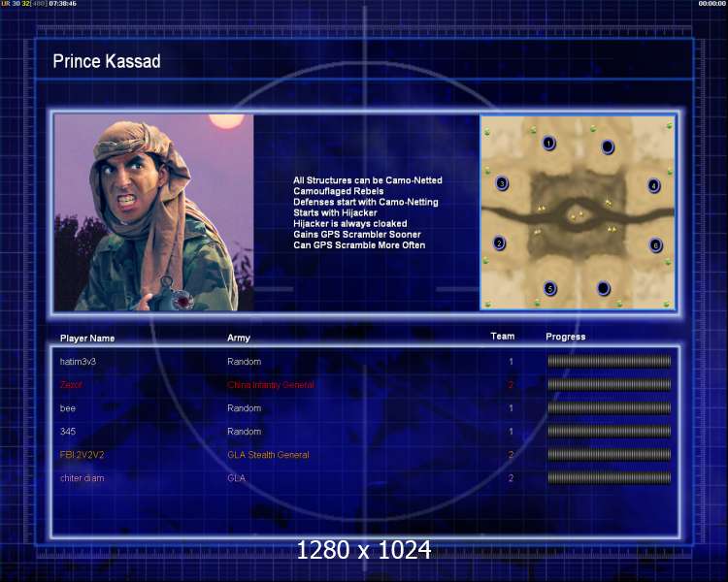Screen dimensions: 728x582
Task: Click GLA Stealth General army text
Action: (x=268, y=454)
